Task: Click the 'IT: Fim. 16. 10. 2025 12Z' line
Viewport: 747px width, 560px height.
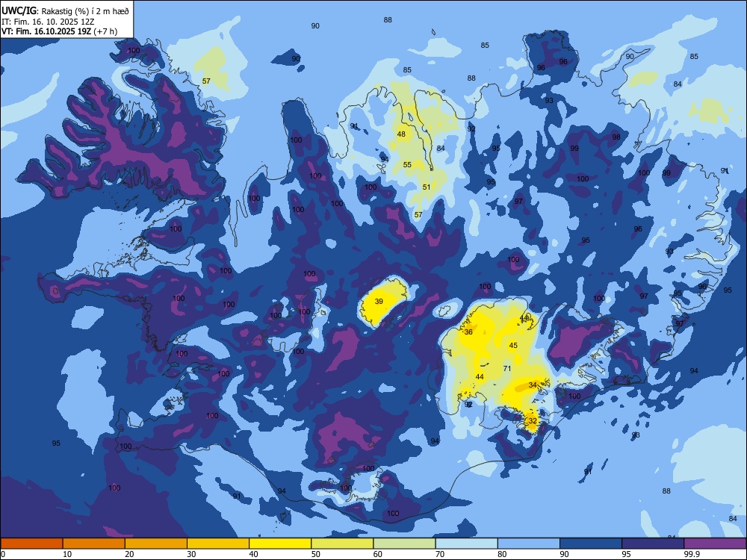Action: [48, 22]
